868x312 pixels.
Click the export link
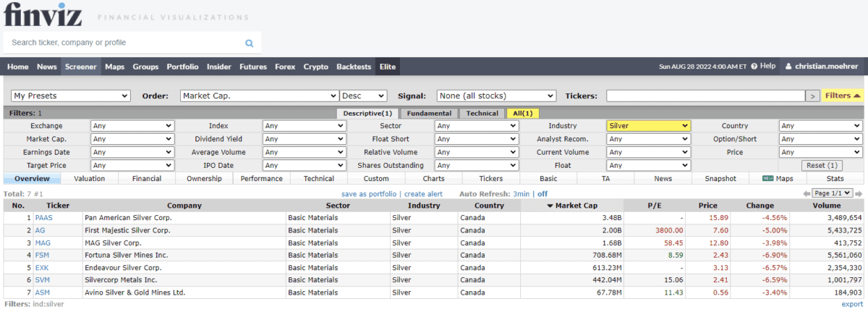(852, 304)
